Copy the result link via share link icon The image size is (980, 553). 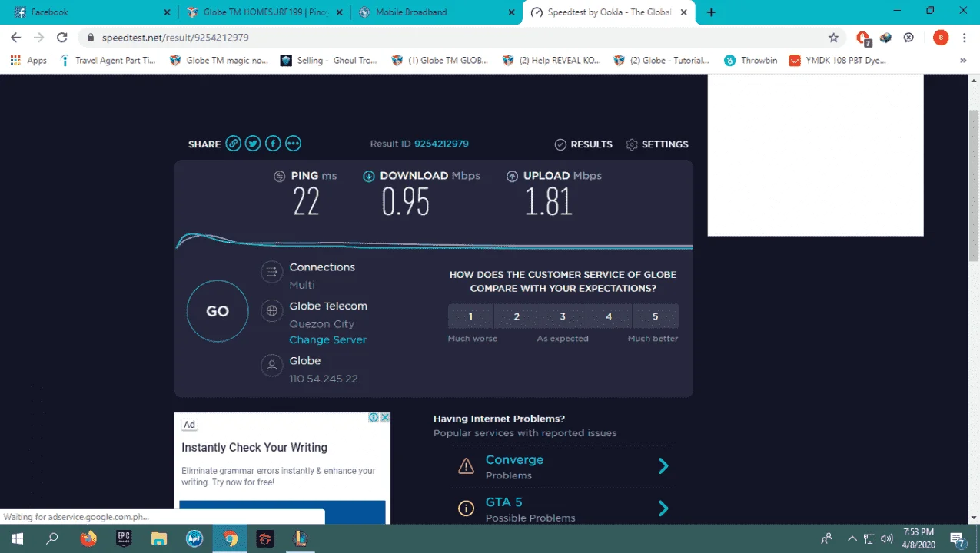[x=233, y=144]
